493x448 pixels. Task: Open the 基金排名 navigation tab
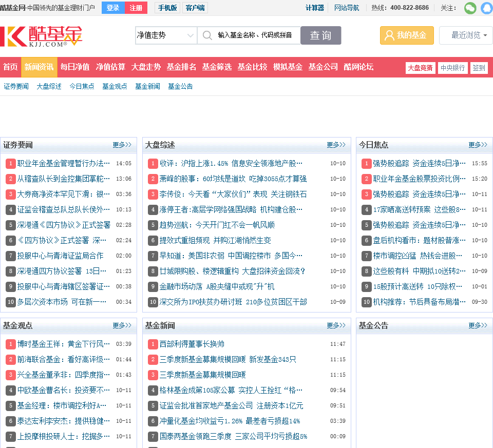tap(181, 67)
